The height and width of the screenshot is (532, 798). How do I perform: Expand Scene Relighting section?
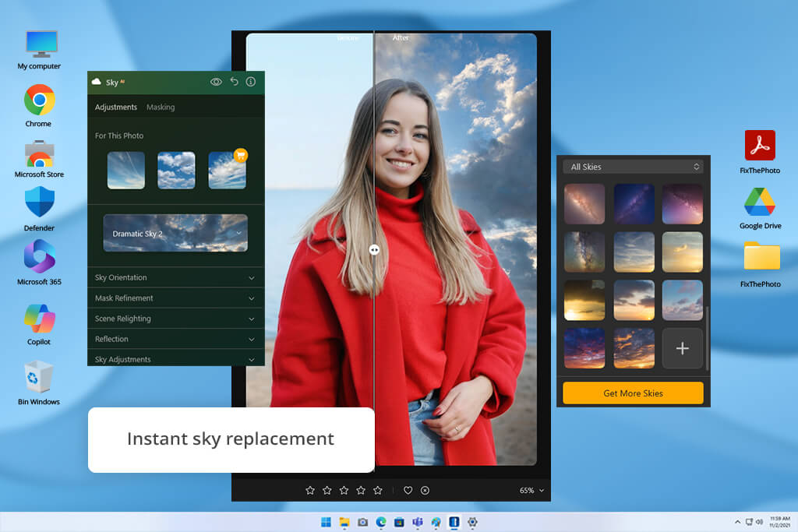[x=176, y=319]
